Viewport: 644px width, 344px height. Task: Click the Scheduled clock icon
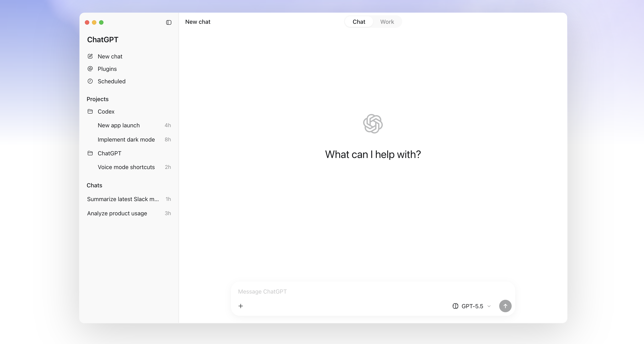[x=90, y=81]
